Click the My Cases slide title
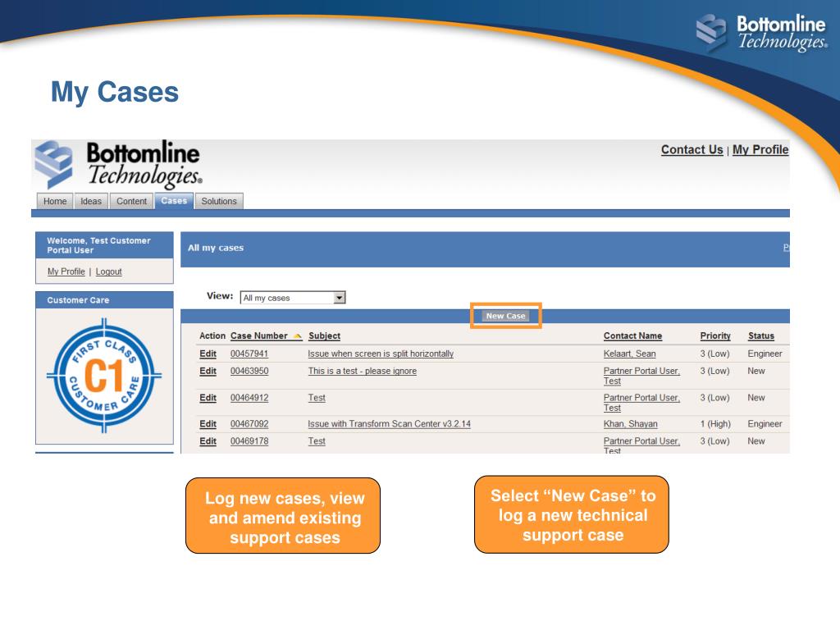 tap(115, 92)
